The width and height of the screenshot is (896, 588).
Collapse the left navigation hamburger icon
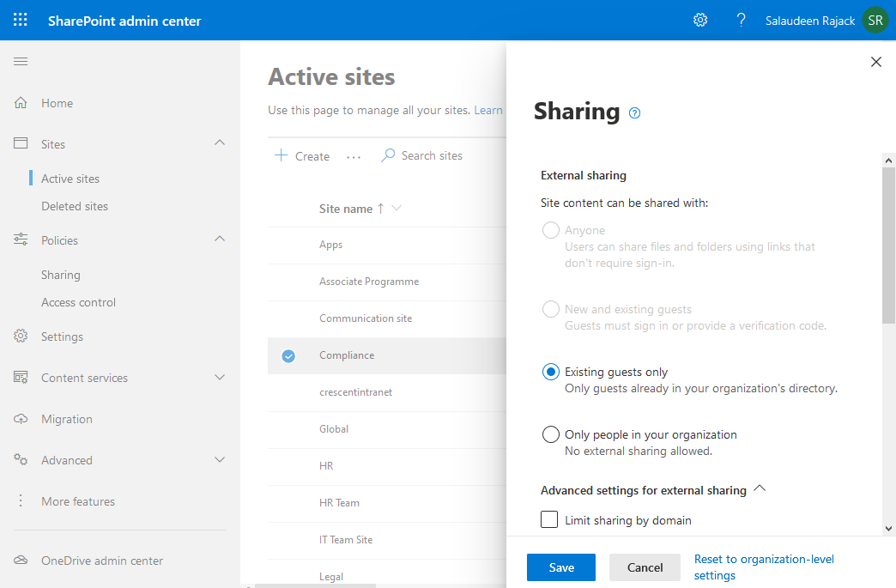tap(21, 61)
